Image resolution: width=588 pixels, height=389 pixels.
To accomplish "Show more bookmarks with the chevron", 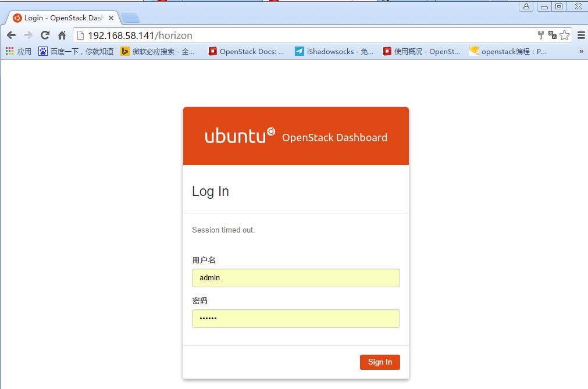I will (581, 51).
